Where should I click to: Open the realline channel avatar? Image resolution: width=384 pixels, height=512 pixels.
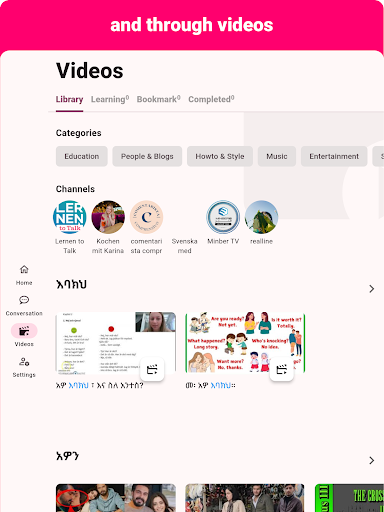261,217
